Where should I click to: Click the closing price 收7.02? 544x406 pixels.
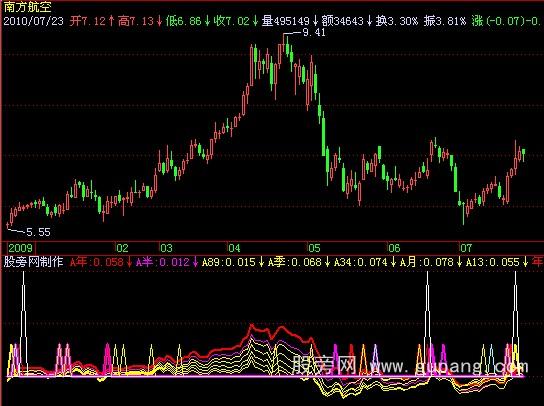231,21
